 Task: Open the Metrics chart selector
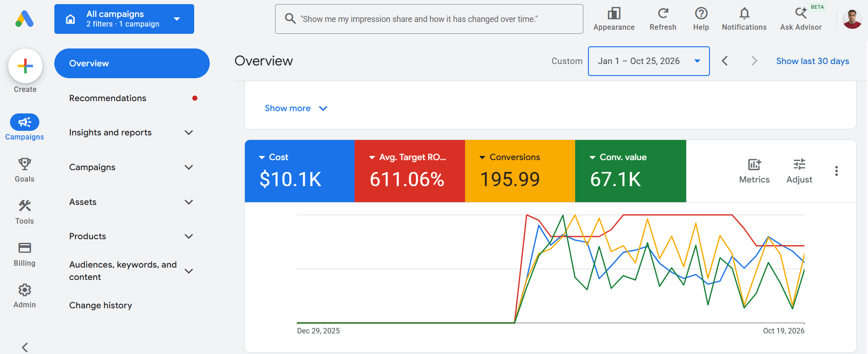754,171
